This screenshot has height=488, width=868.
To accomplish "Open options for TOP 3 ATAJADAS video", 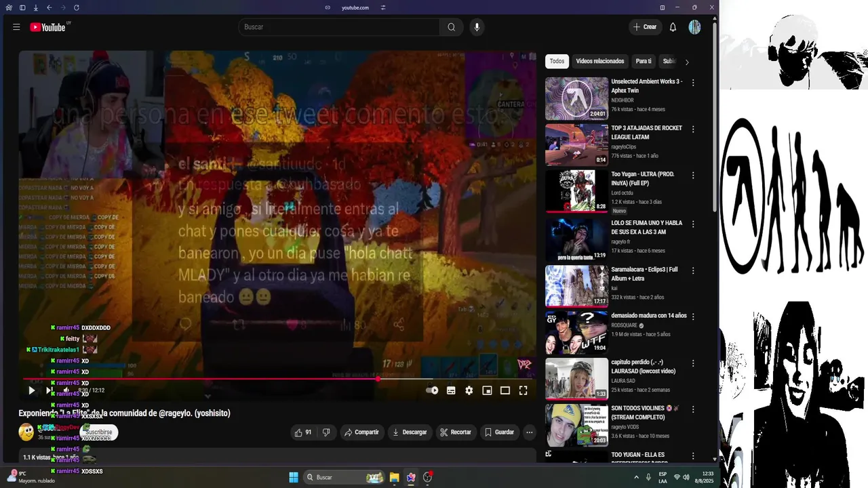I will (x=693, y=129).
